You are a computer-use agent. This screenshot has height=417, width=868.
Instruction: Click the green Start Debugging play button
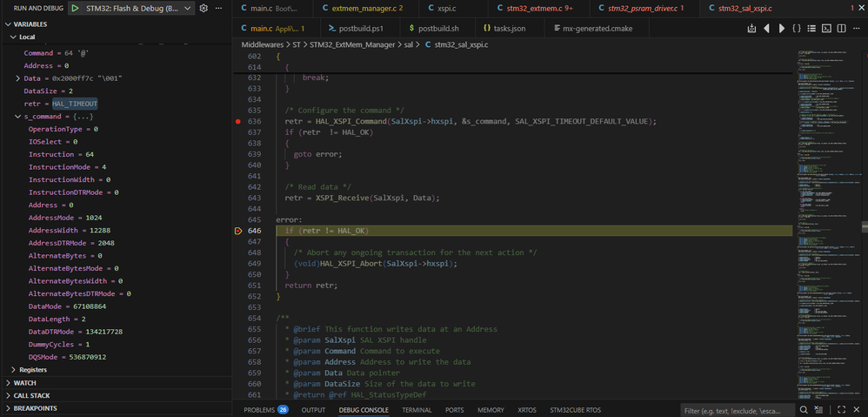pyautogui.click(x=75, y=8)
